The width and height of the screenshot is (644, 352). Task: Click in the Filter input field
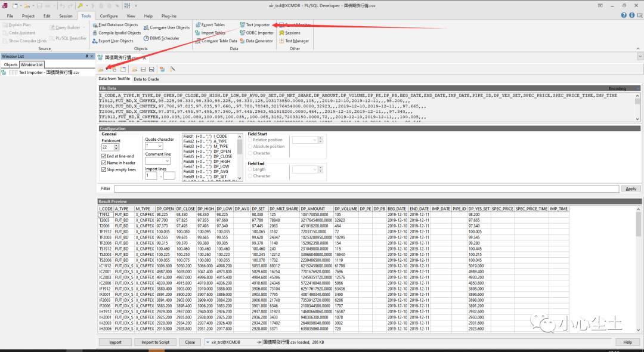coord(366,189)
